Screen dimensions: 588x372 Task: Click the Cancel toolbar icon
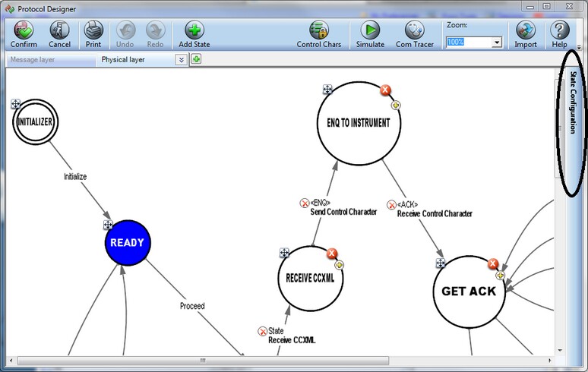59,30
